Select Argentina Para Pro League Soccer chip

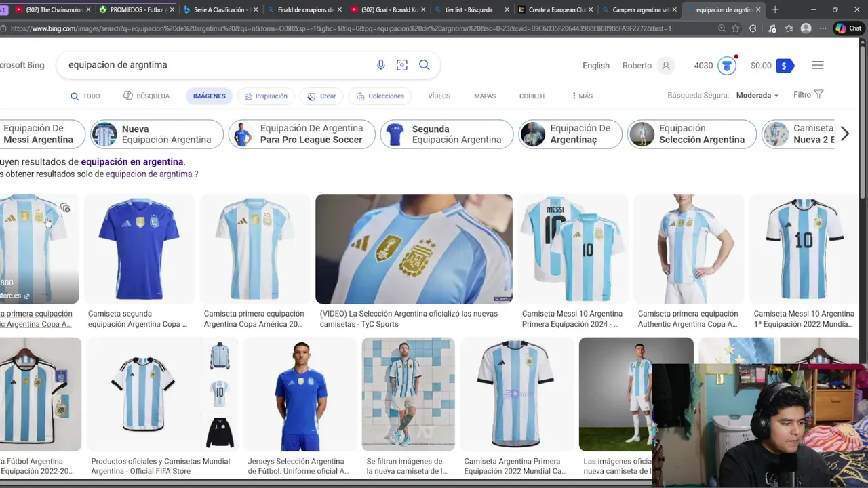301,134
